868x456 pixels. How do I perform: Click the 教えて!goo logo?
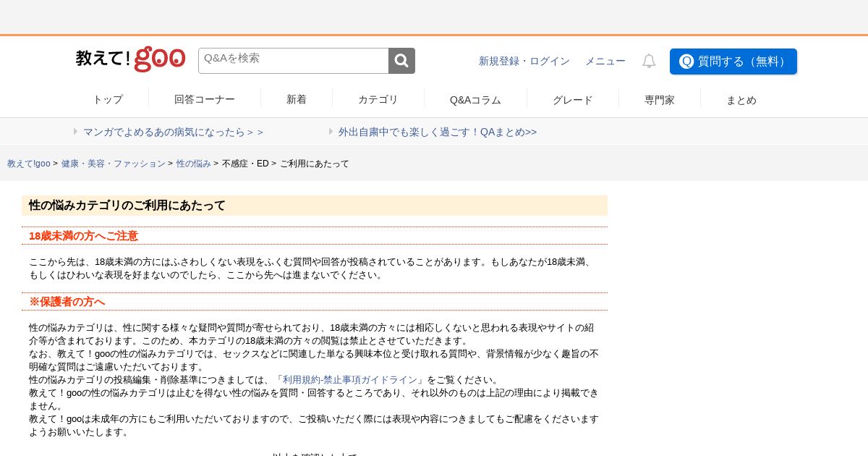pos(130,59)
